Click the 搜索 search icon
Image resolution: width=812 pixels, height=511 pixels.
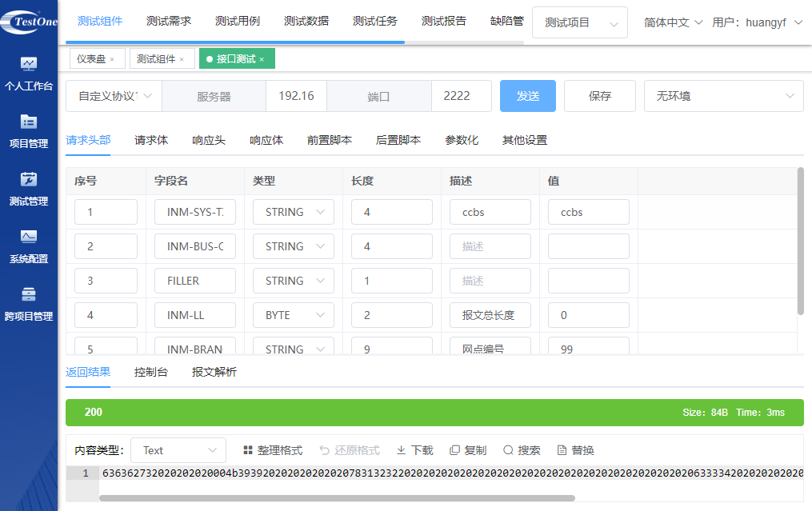[508, 450]
